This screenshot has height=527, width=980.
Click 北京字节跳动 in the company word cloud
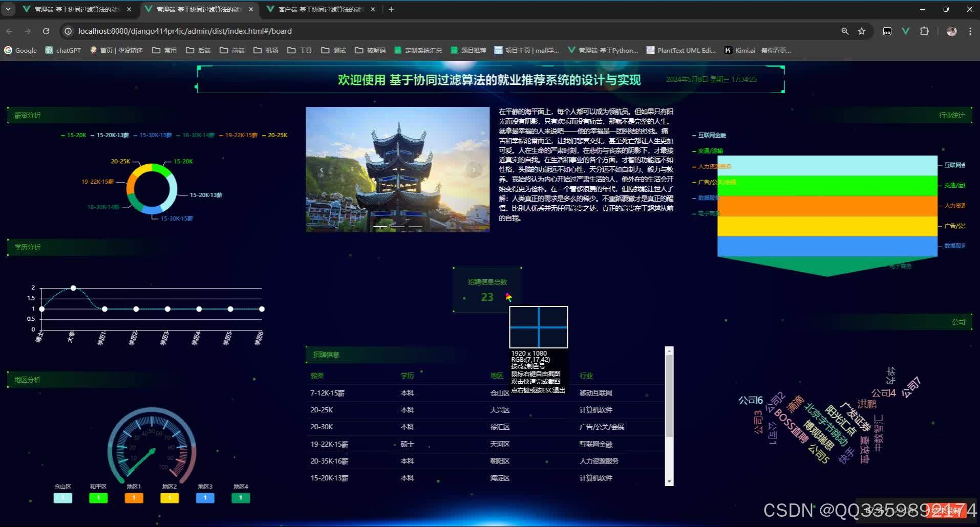coord(825,424)
